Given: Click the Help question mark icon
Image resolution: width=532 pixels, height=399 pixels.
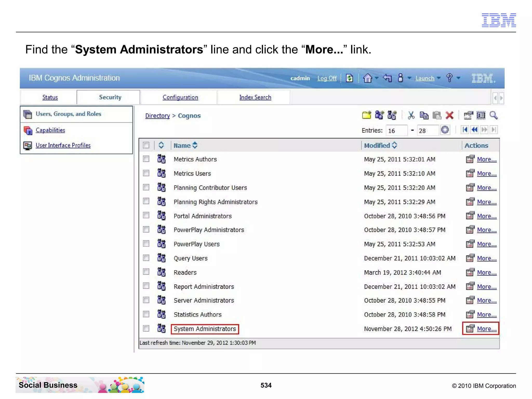Looking at the screenshot, I should 449,78.
